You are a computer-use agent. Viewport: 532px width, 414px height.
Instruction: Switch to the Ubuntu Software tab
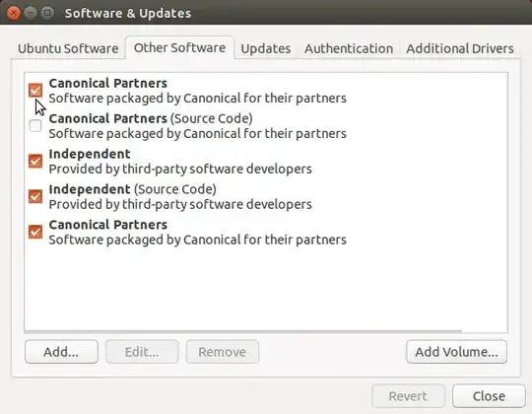(68, 48)
